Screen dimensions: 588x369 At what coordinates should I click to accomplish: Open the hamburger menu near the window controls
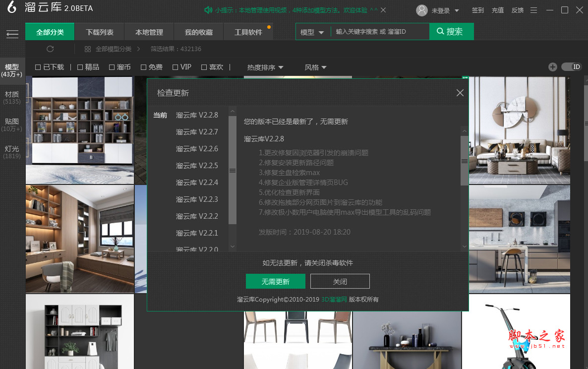click(533, 9)
